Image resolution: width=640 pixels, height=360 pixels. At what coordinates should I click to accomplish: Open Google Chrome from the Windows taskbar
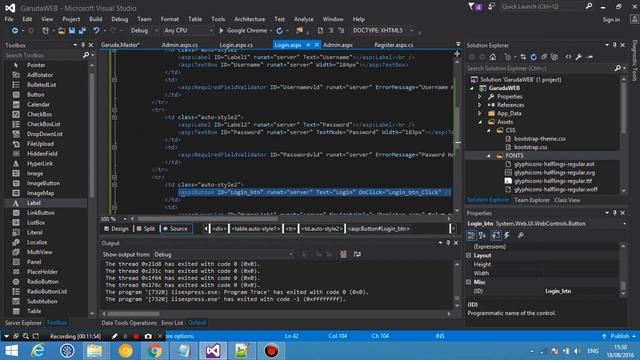pos(155,351)
